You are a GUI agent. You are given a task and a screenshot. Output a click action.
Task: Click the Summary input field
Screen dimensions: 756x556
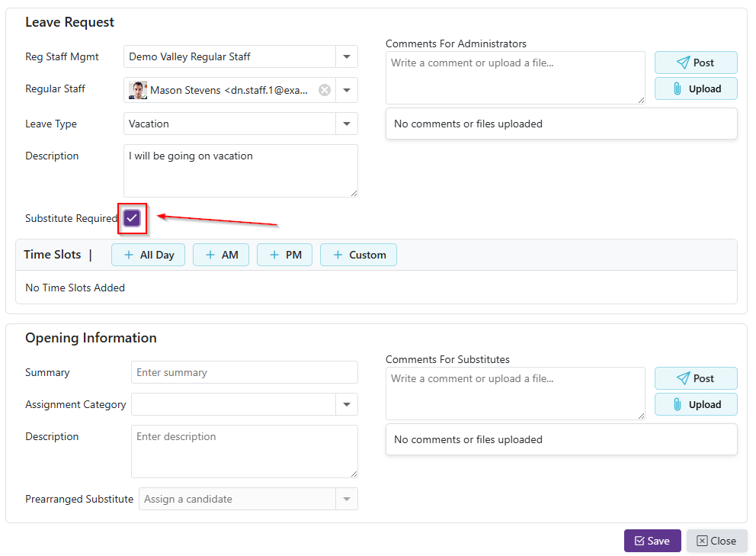[244, 372]
